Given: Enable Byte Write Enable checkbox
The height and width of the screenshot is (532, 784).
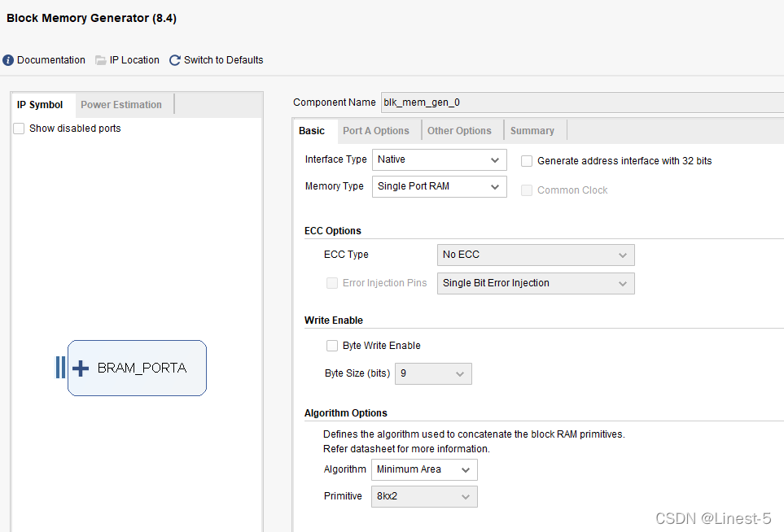Looking at the screenshot, I should (332, 346).
